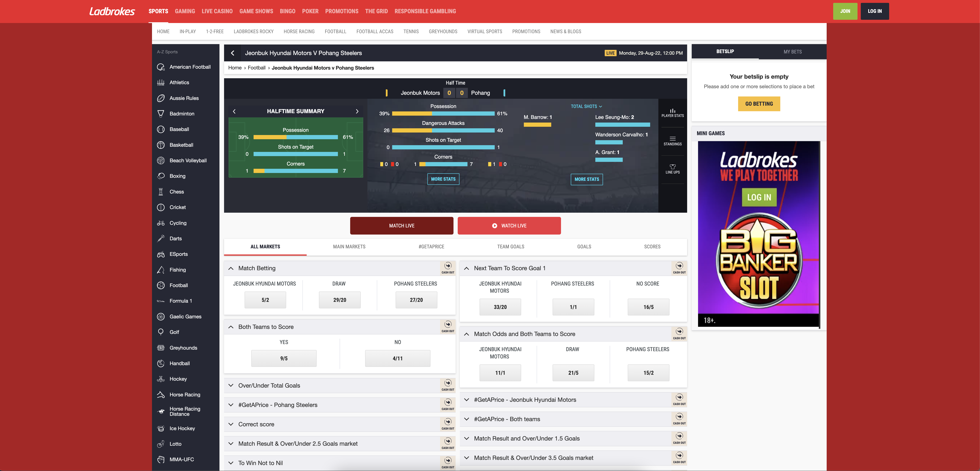980x471 pixels.
Task: Expand #GetAPrice - Pohang Steelers
Action: tap(231, 405)
